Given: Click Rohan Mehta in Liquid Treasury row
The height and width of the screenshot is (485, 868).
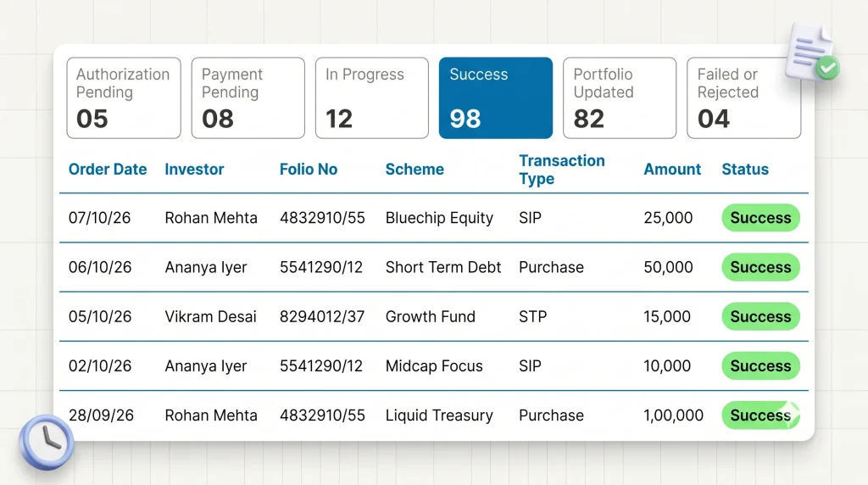Looking at the screenshot, I should [x=211, y=415].
